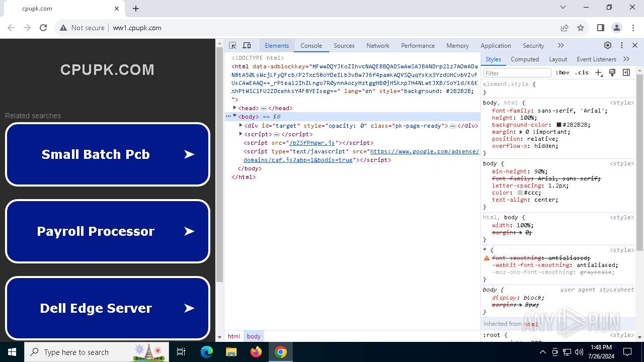
Task: Select the html breadcrumb
Action: [x=234, y=336]
